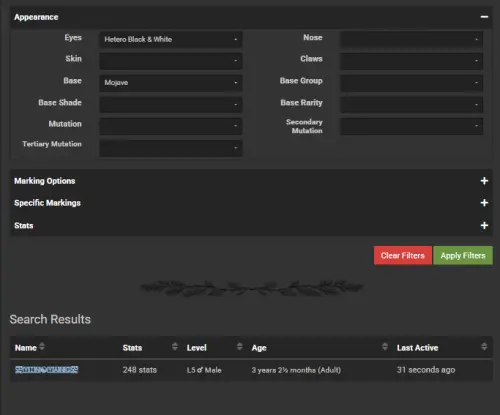Click the Marking Options header label
This screenshot has width=500, height=415.
[x=45, y=181]
